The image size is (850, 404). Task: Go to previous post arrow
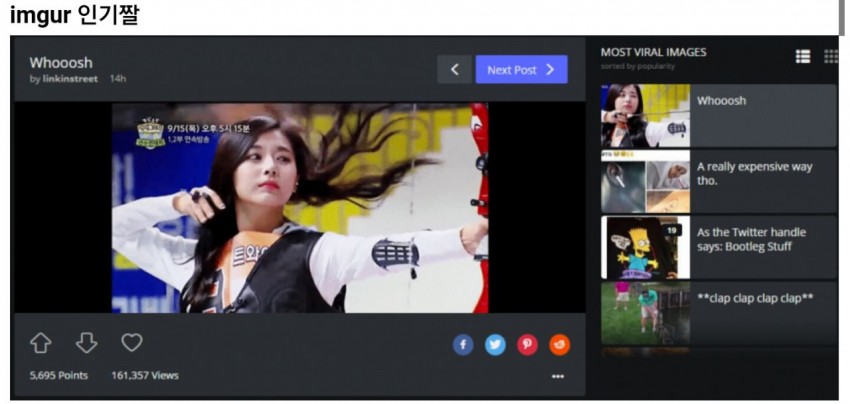point(454,69)
